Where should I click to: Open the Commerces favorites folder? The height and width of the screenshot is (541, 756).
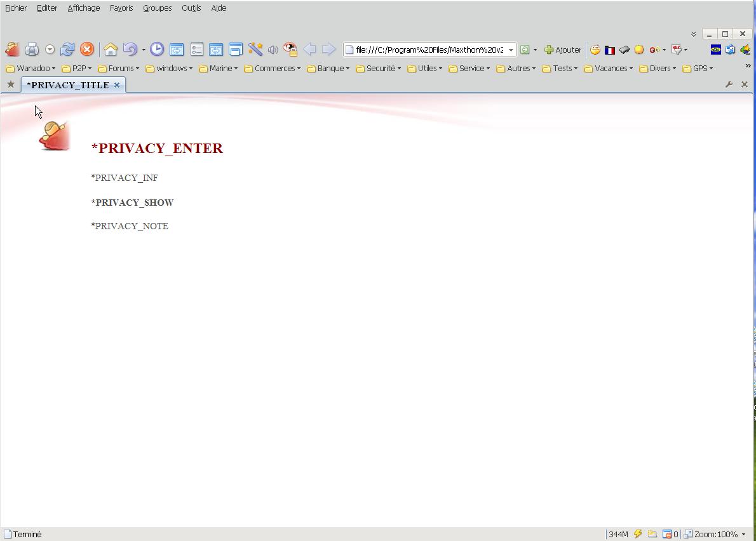point(273,69)
